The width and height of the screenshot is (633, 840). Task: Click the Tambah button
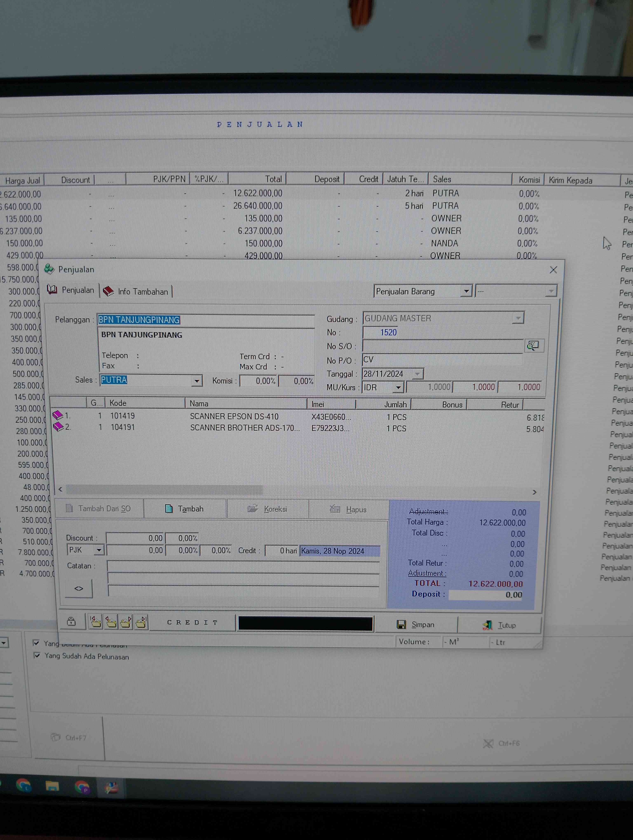pyautogui.click(x=185, y=509)
